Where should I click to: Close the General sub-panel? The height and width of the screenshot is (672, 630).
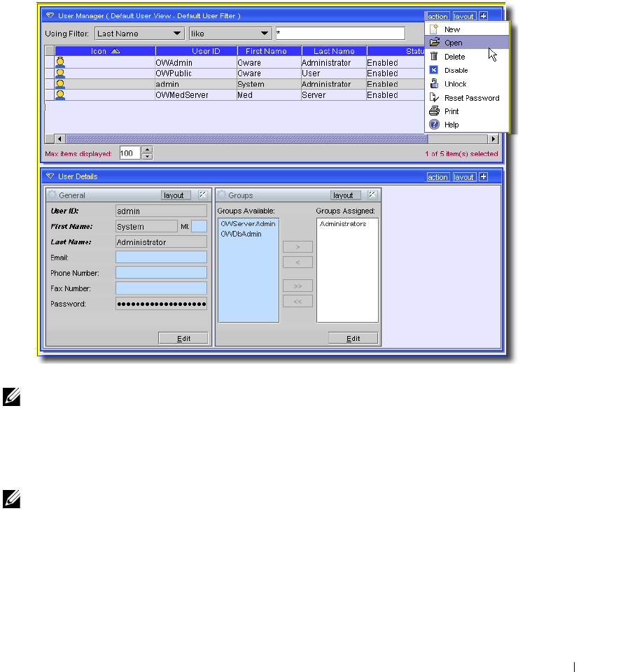203,195
